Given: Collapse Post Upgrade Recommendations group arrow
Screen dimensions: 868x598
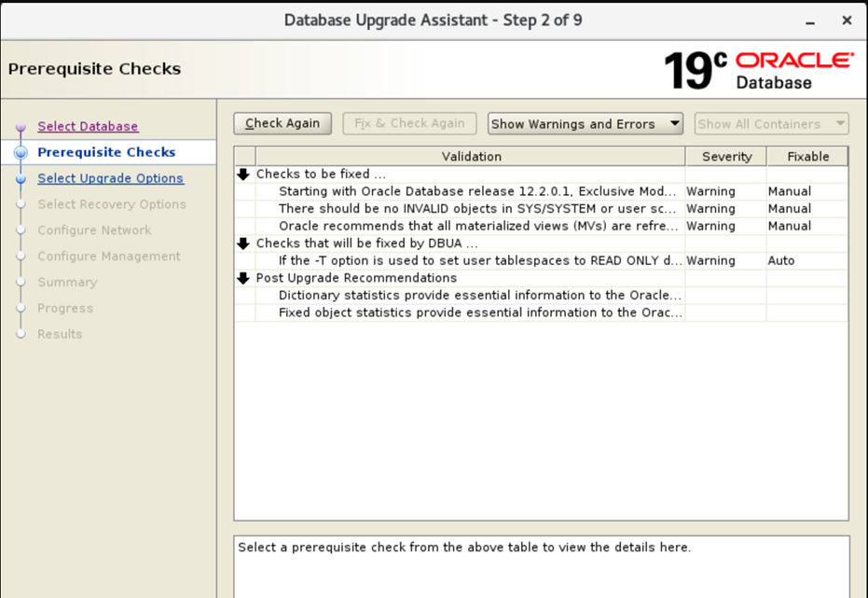Looking at the screenshot, I should [x=243, y=278].
